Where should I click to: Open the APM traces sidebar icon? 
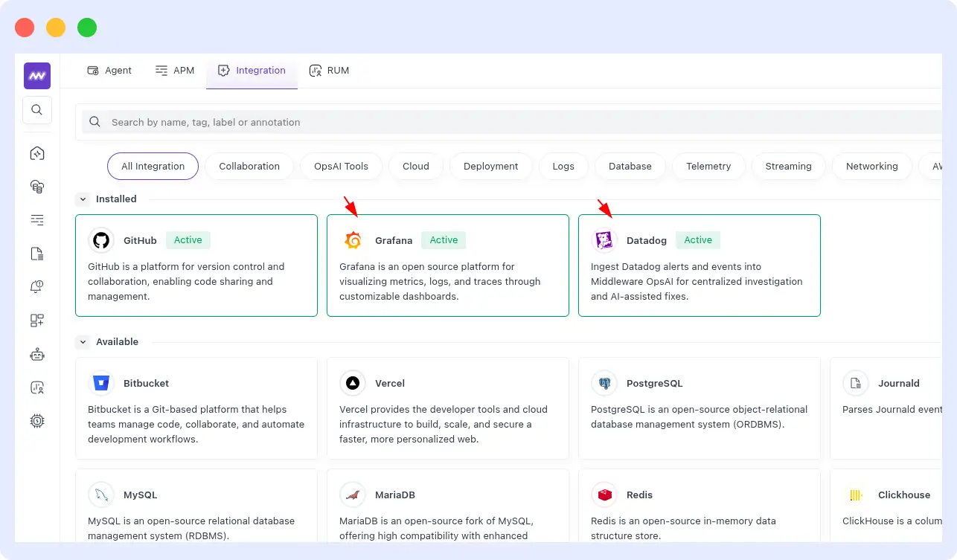pyautogui.click(x=37, y=220)
